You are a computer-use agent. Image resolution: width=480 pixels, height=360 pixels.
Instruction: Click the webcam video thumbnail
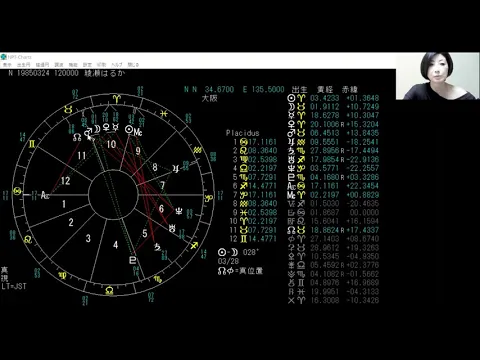[x=438, y=76]
